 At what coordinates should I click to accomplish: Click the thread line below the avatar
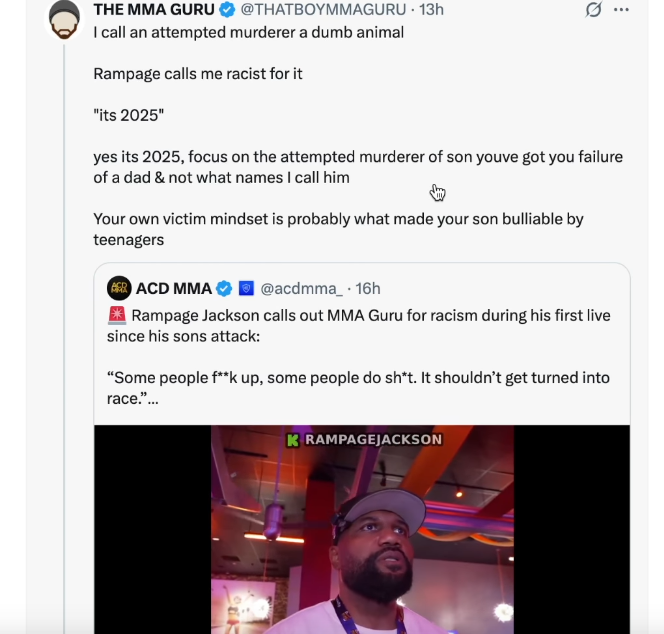[x=64, y=300]
